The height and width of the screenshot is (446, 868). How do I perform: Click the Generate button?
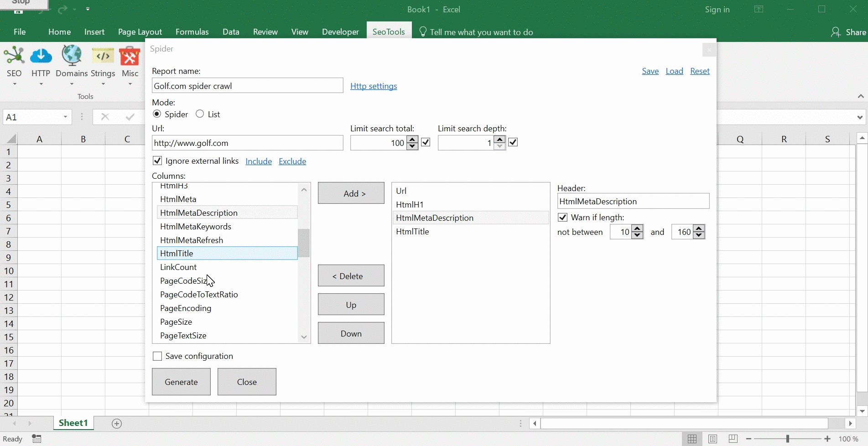[x=181, y=382]
